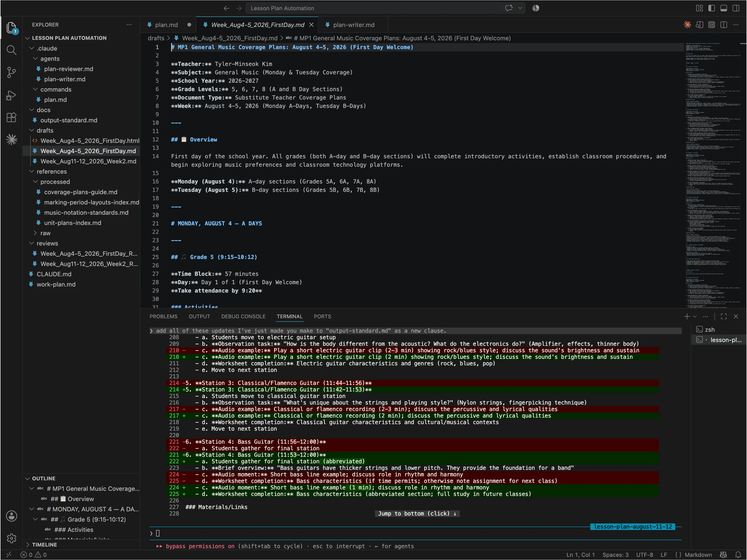Open the remote window indicator in status bar

pyautogui.click(x=9, y=555)
